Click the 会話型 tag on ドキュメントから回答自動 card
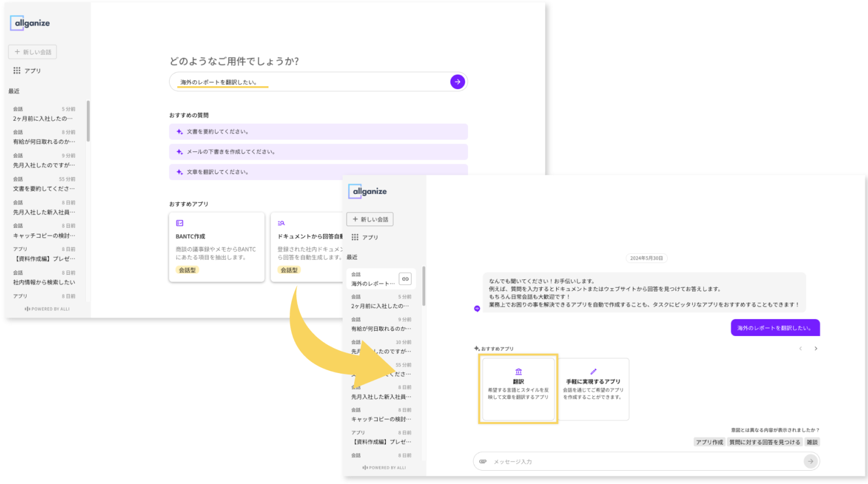This screenshot has height=484, width=868. tap(289, 270)
